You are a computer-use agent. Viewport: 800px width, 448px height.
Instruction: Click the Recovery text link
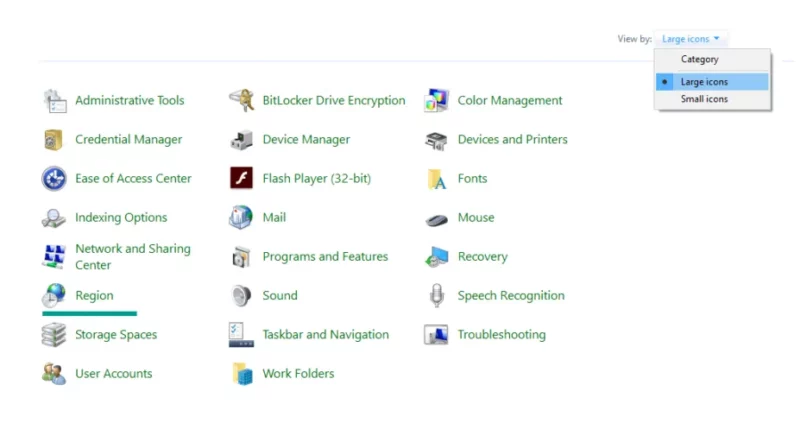coord(483,257)
